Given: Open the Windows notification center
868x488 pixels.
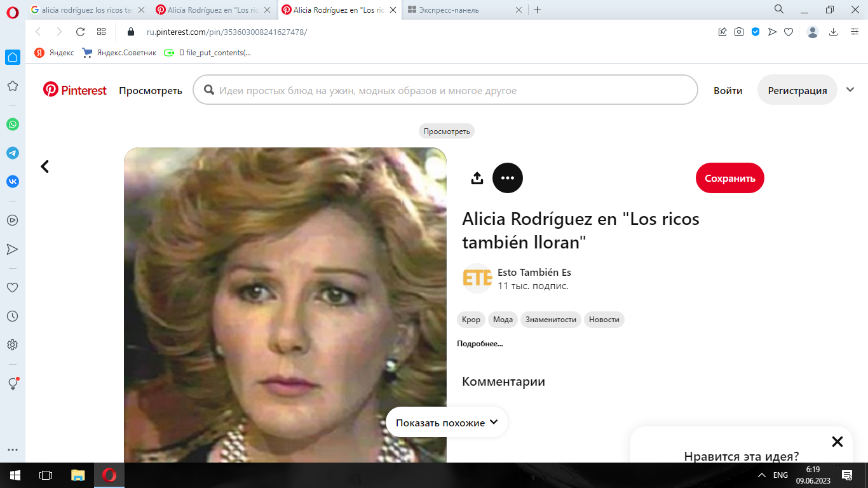Looking at the screenshot, I should 846,475.
